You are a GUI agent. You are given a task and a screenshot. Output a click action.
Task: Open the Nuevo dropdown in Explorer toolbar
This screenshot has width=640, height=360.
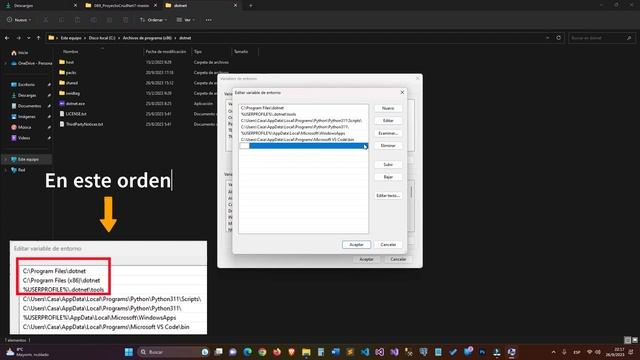coord(19,20)
